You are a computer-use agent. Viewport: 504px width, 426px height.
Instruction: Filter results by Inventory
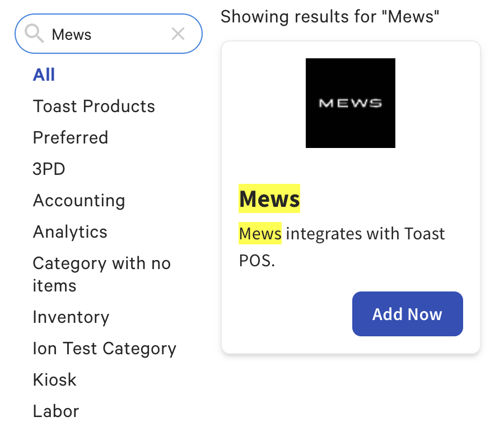(71, 317)
